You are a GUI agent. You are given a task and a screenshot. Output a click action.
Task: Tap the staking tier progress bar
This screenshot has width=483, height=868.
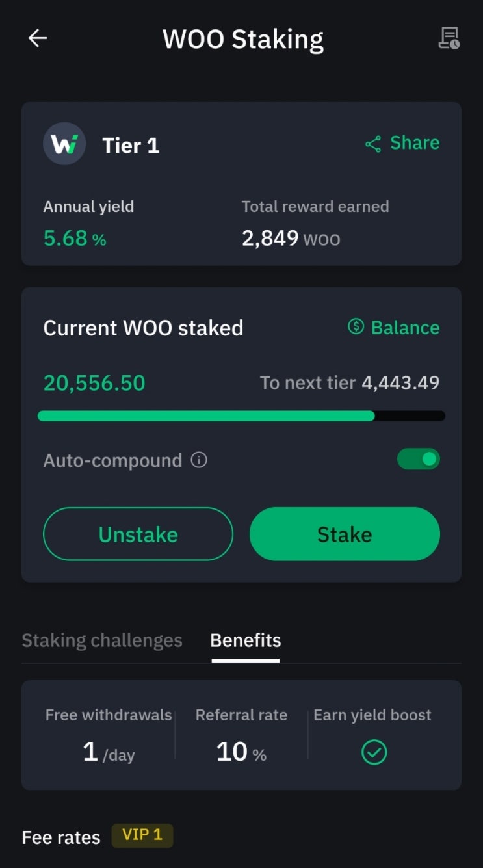click(241, 416)
